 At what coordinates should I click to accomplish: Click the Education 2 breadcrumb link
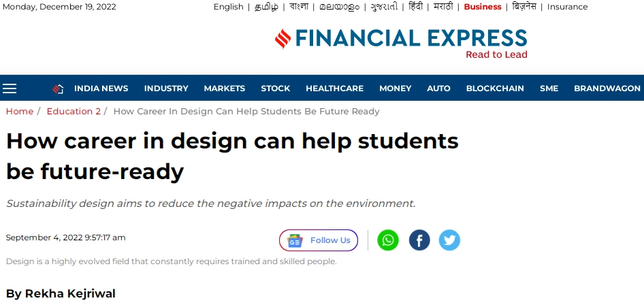[74, 111]
